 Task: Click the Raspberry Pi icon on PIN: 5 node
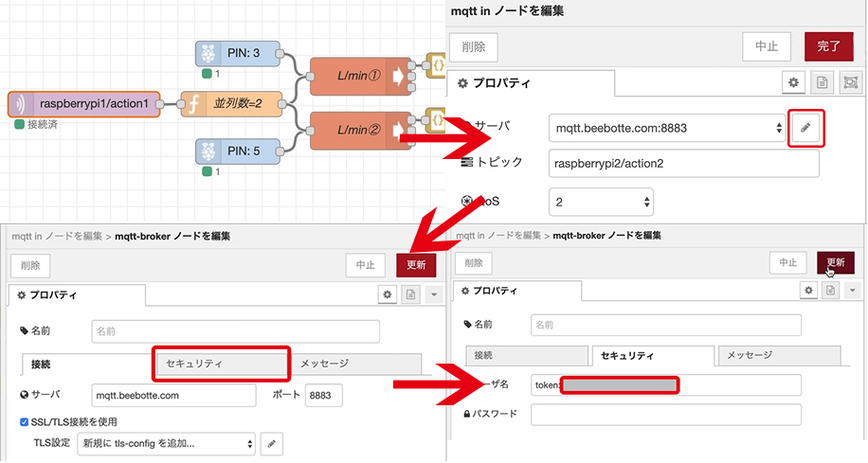point(208,151)
